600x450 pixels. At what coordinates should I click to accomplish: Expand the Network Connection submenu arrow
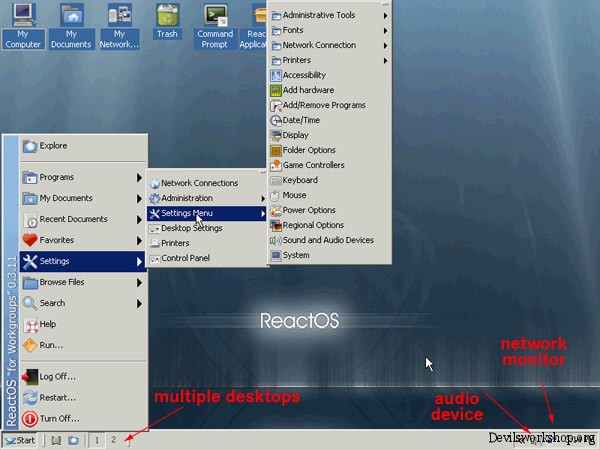click(x=385, y=46)
